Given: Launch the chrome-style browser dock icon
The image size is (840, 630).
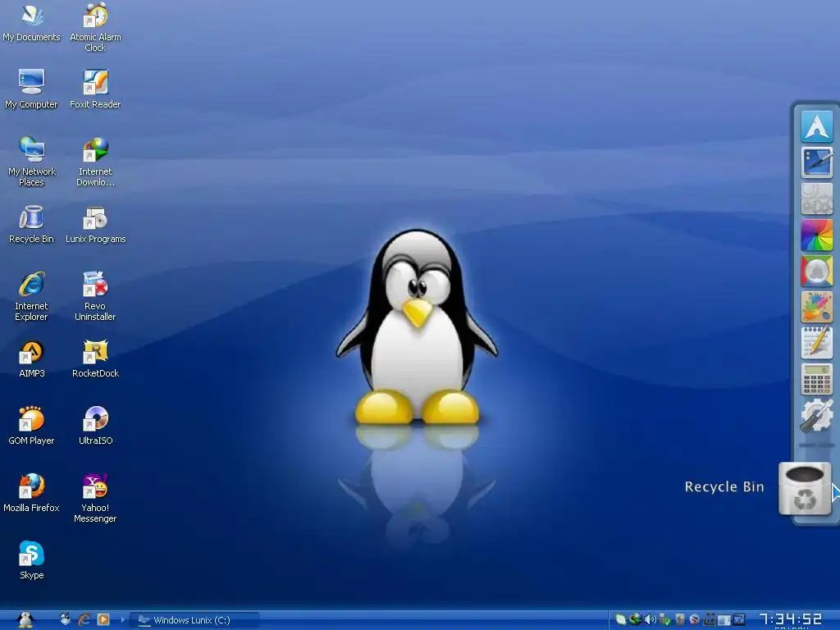Looking at the screenshot, I should coord(816,271).
